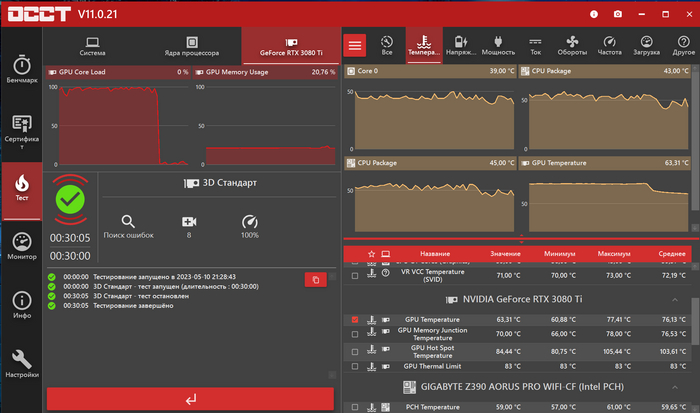Check the GPU Memory Junction Temperature checkbox

(355, 335)
